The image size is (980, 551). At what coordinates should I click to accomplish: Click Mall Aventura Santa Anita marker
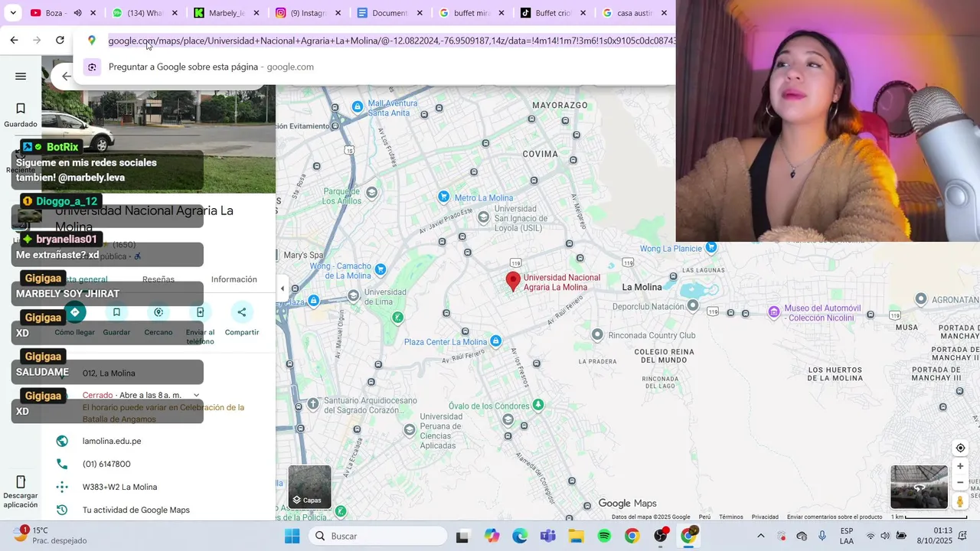(x=358, y=107)
